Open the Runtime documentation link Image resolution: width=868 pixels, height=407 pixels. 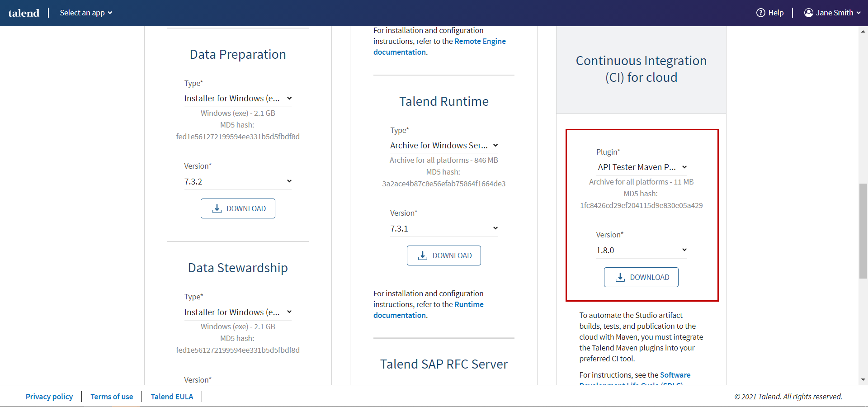click(429, 310)
